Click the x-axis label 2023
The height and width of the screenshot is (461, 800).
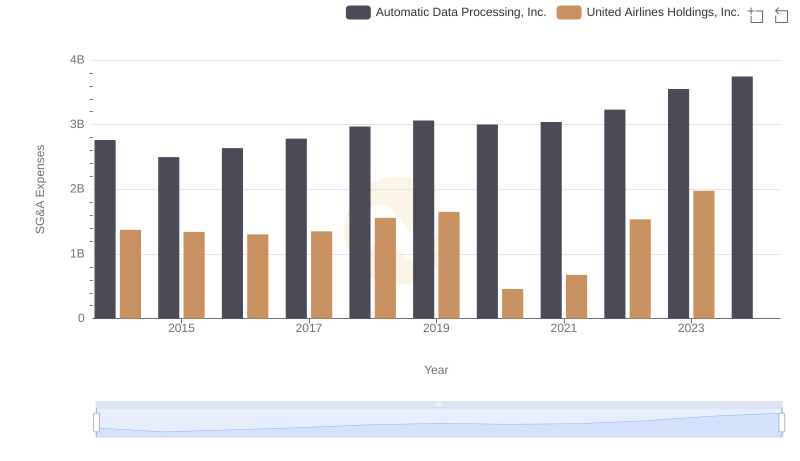(691, 328)
